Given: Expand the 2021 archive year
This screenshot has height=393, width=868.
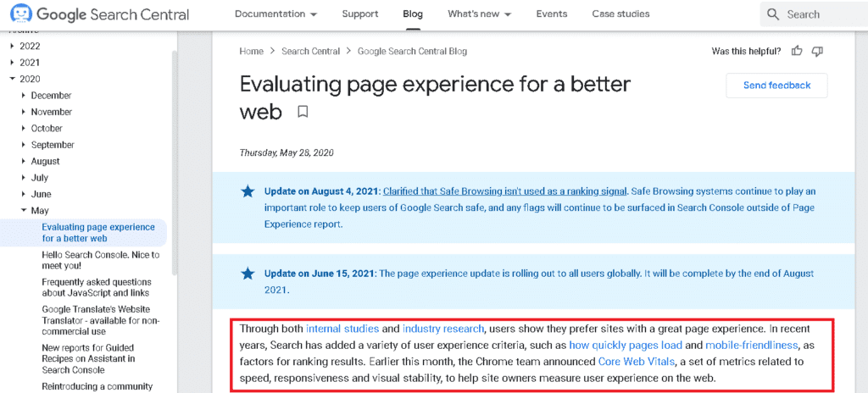Looking at the screenshot, I should click(x=13, y=64).
